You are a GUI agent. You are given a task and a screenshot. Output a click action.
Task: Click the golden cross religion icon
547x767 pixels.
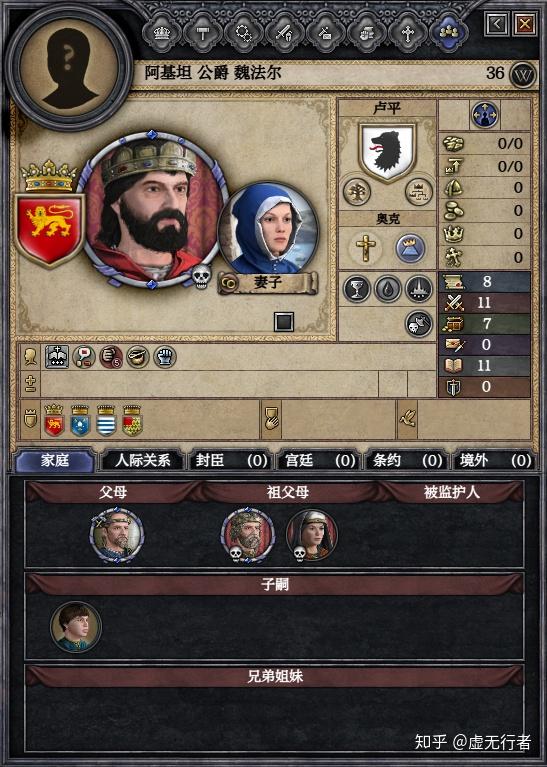[365, 248]
